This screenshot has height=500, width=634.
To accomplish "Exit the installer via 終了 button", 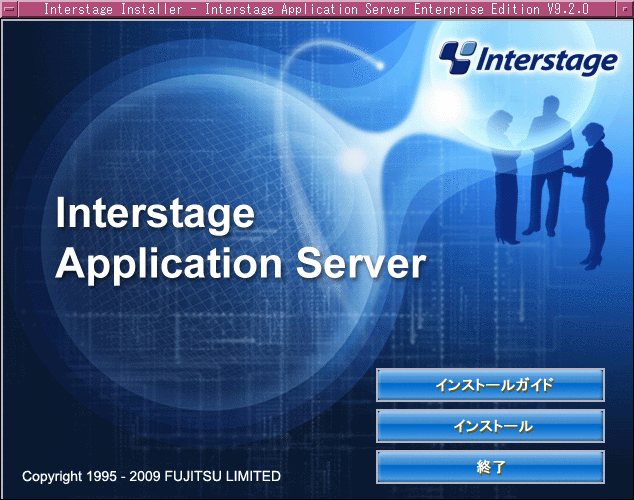I will (490, 467).
